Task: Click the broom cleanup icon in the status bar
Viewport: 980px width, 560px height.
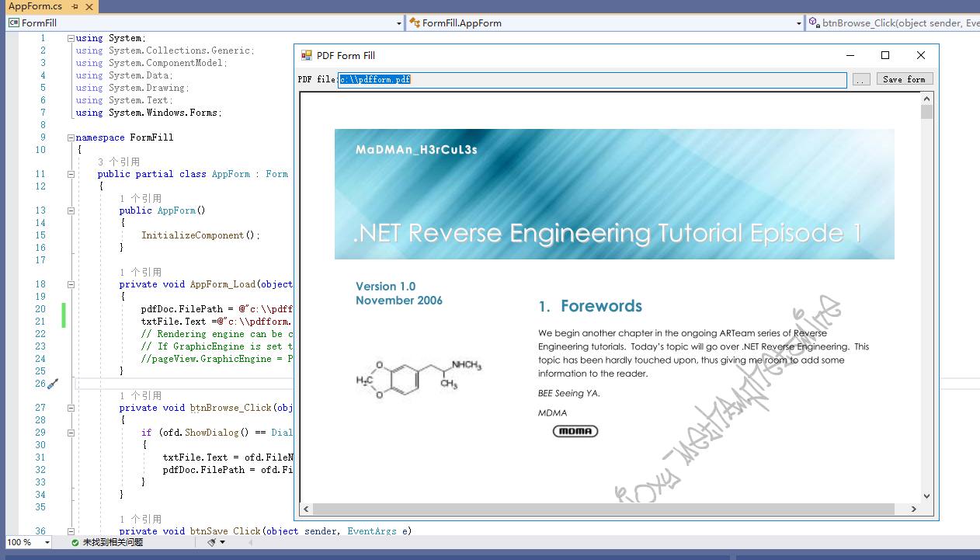Action: tap(211, 542)
